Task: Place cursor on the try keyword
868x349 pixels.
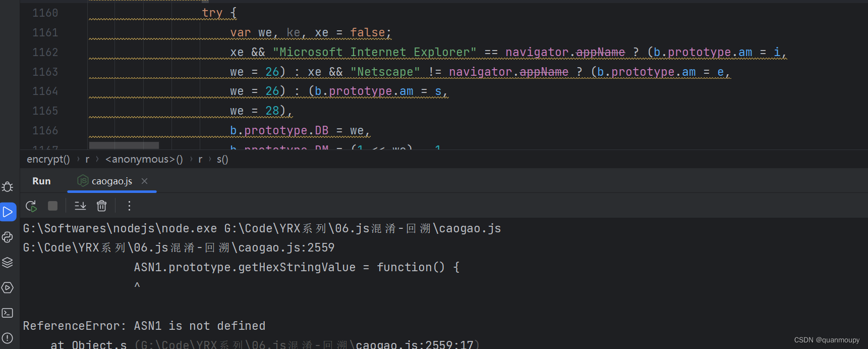Action: [212, 13]
